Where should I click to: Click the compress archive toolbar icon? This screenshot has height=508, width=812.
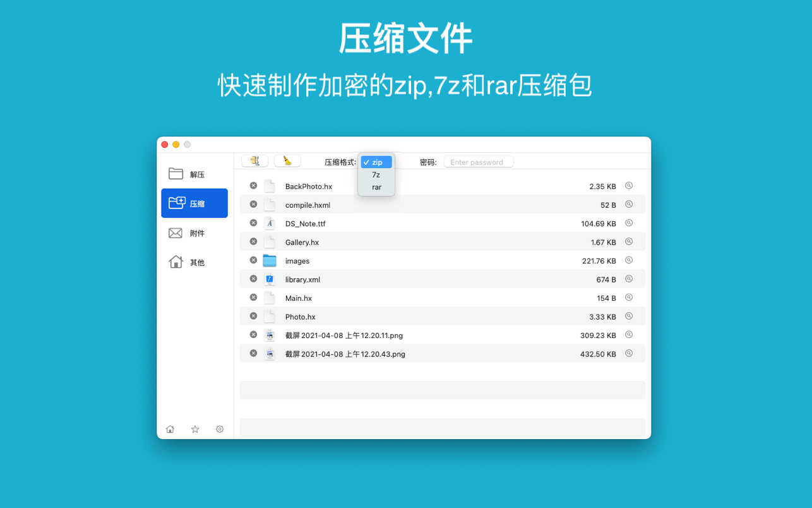pos(255,162)
